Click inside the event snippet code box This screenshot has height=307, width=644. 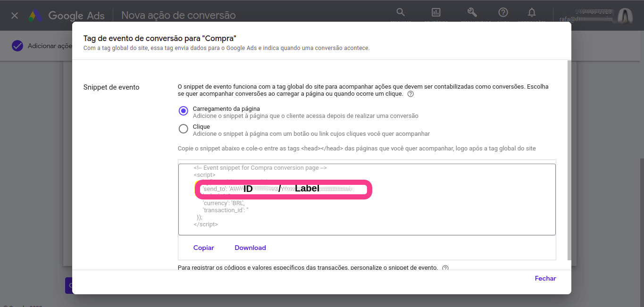pos(367,199)
